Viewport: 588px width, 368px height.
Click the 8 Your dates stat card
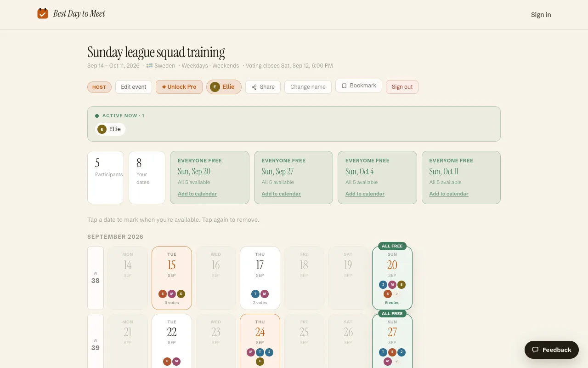pyautogui.click(x=147, y=178)
